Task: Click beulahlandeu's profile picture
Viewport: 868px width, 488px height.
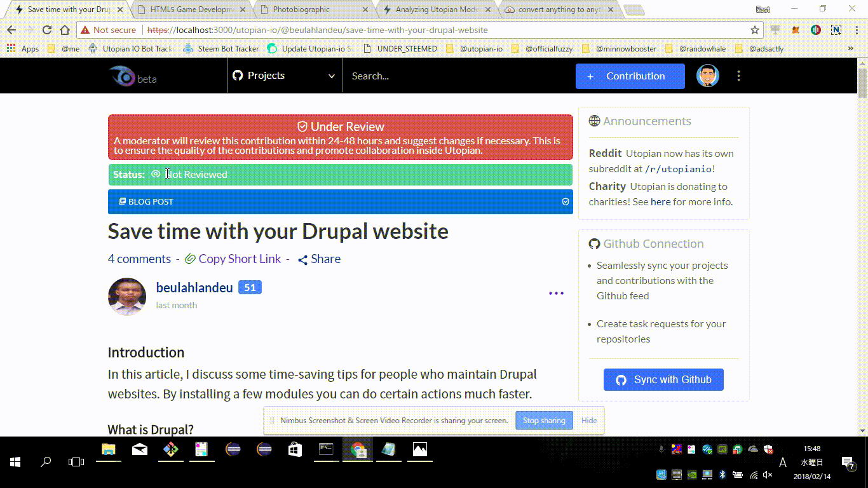Action: pos(127,296)
